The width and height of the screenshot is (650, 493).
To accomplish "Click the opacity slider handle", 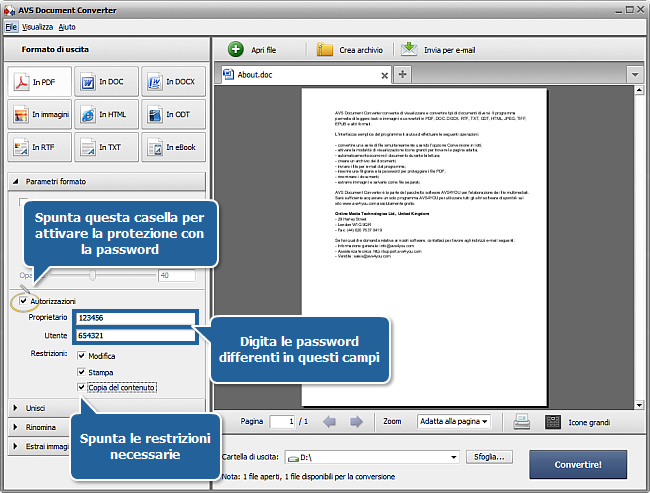I will click(92, 275).
